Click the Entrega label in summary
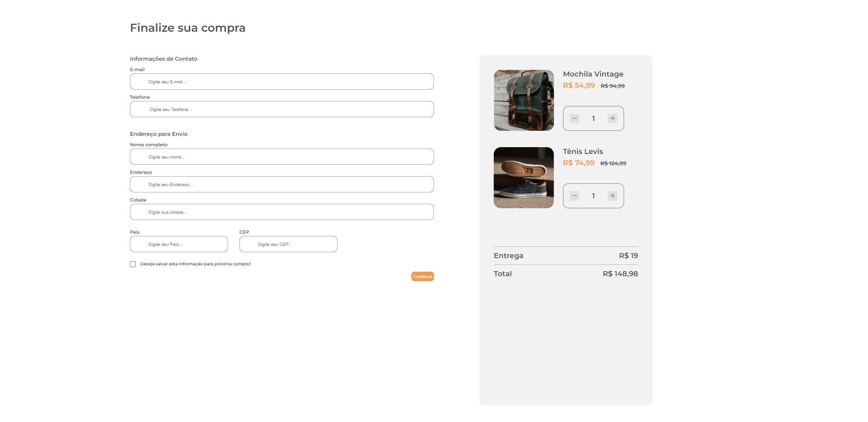The width and height of the screenshot is (868, 422). click(508, 256)
